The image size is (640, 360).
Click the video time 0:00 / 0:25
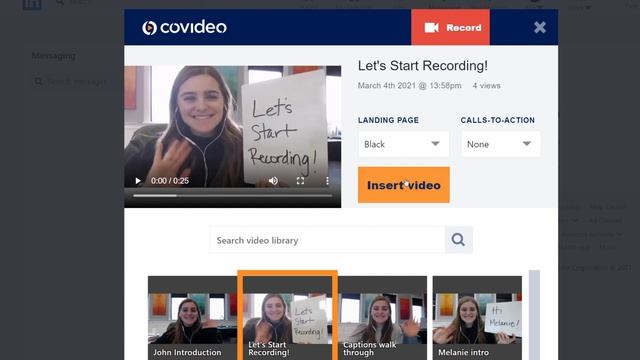170,181
